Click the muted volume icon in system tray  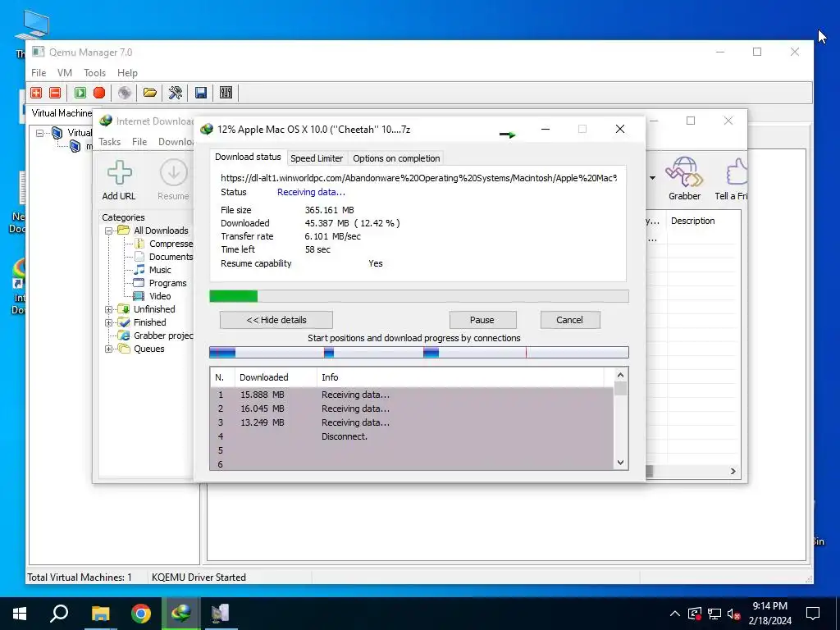733,614
